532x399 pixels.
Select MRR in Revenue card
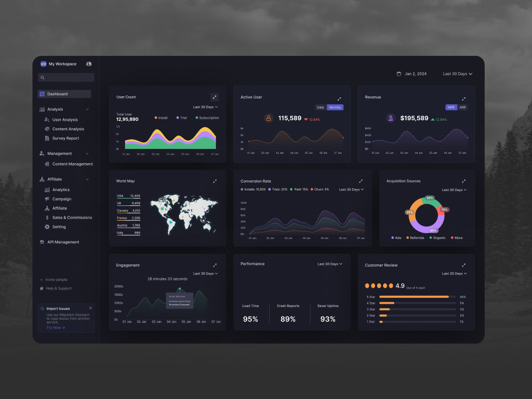click(x=451, y=107)
